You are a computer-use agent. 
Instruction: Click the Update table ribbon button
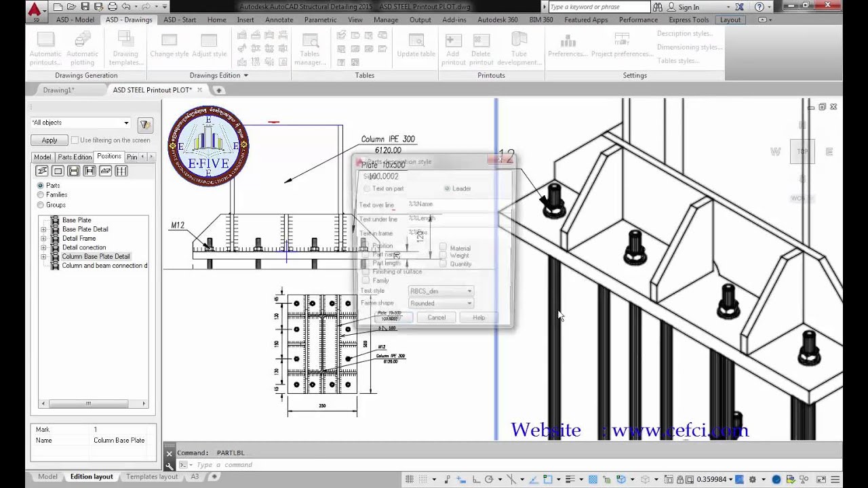click(416, 46)
